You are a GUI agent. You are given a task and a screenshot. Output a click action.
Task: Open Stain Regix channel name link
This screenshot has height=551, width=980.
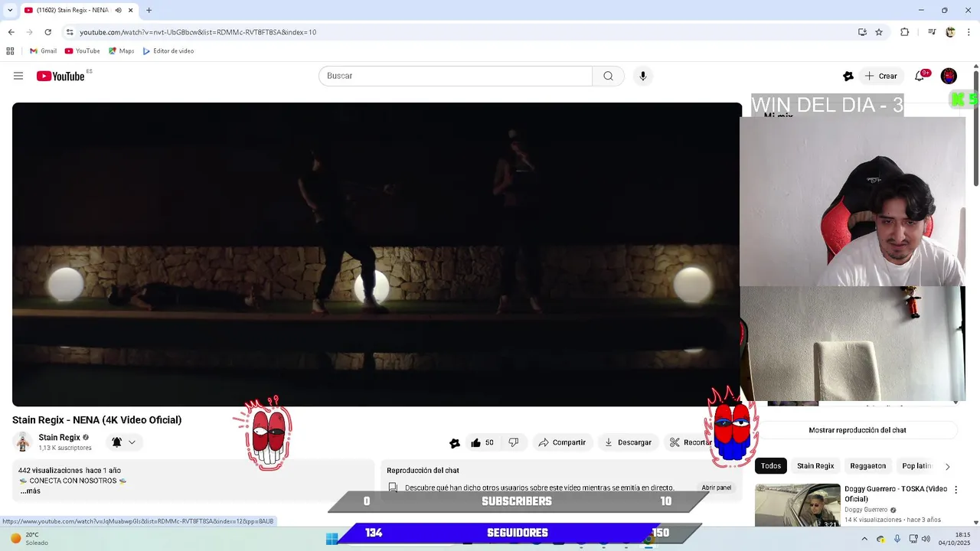click(59, 438)
